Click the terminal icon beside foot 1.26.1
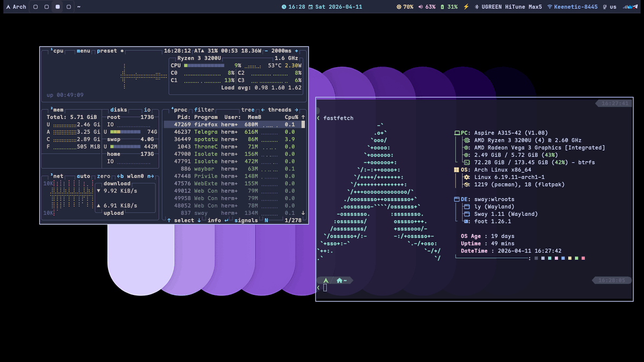 (x=467, y=221)
